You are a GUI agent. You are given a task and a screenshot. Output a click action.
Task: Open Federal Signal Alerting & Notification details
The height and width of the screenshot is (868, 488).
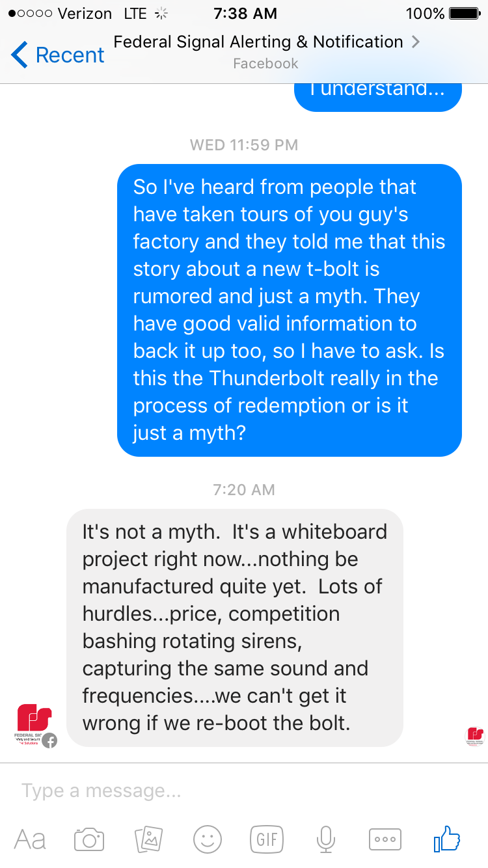pos(266,42)
